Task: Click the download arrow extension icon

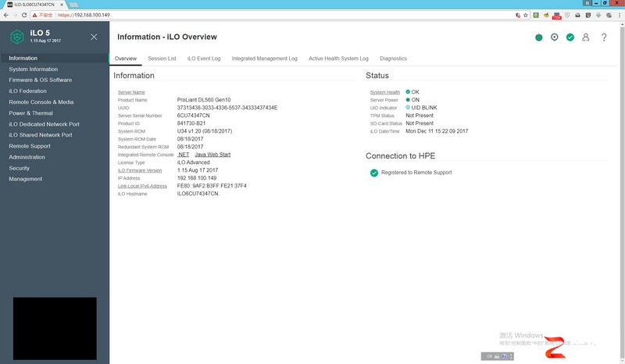Action: (598, 15)
